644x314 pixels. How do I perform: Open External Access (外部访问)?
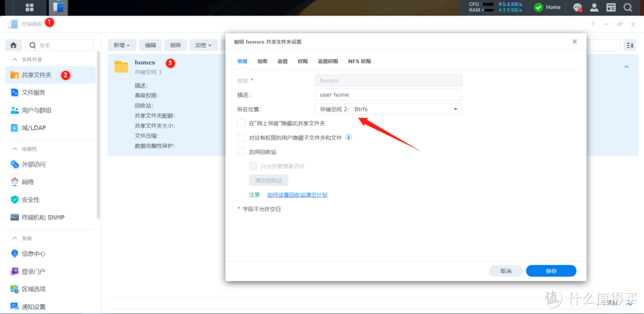click(50, 164)
